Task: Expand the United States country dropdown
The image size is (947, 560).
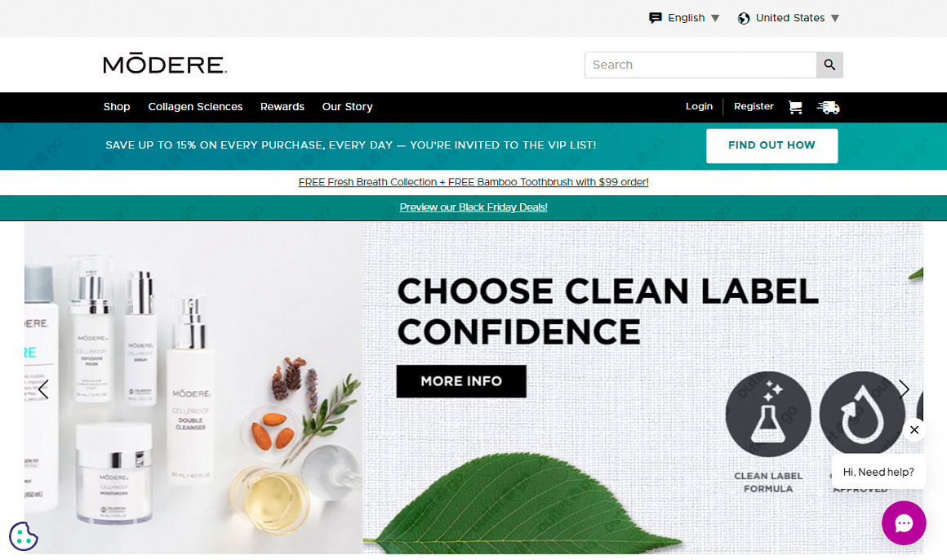Action: click(788, 18)
